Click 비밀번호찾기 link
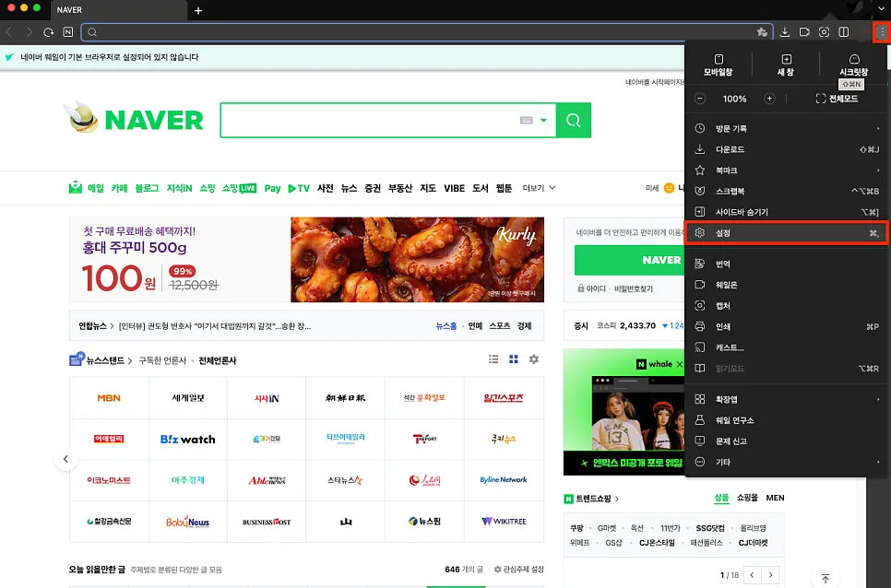 tap(634, 288)
